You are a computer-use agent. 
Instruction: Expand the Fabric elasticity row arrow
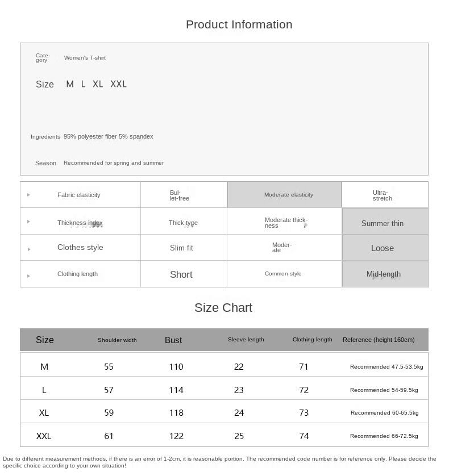tap(28, 195)
